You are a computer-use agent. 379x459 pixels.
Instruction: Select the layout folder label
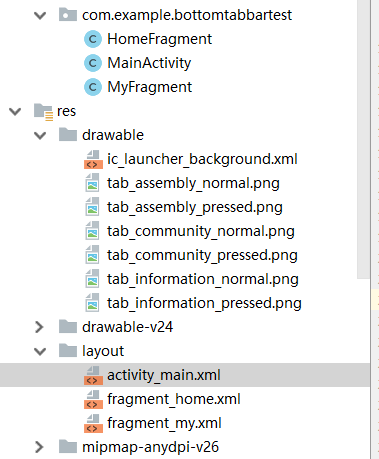tap(103, 351)
